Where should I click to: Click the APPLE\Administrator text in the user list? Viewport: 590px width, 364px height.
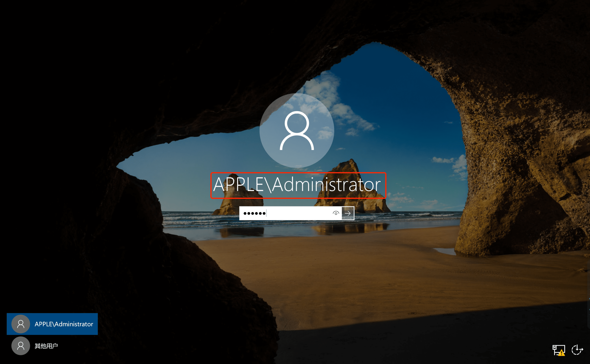pyautogui.click(x=64, y=324)
